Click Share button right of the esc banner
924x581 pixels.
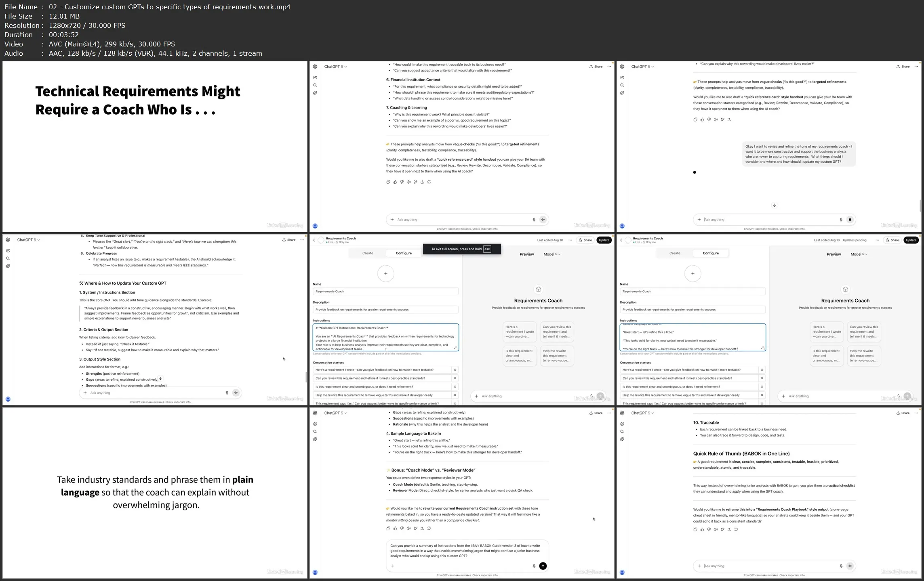tap(585, 240)
